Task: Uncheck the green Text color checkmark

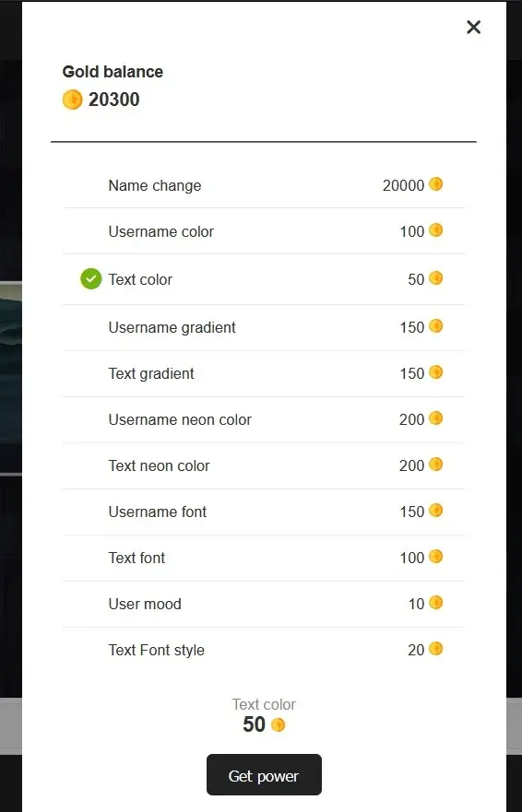Action: tap(90, 278)
